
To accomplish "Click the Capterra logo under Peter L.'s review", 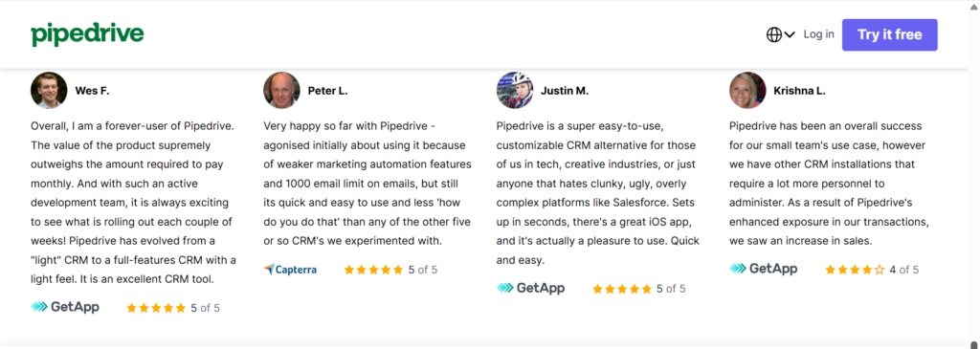I will tap(290, 270).
